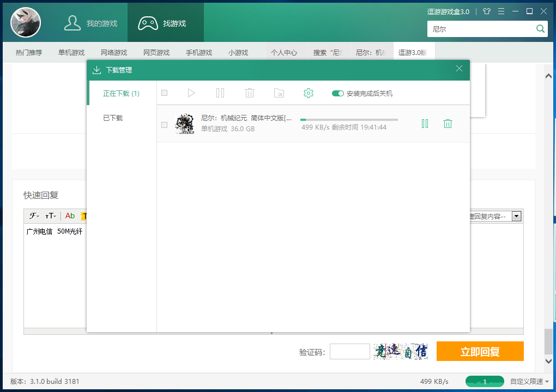The height and width of the screenshot is (392, 556).
Task: Select the 网页游戏 tab
Action: coord(156,52)
